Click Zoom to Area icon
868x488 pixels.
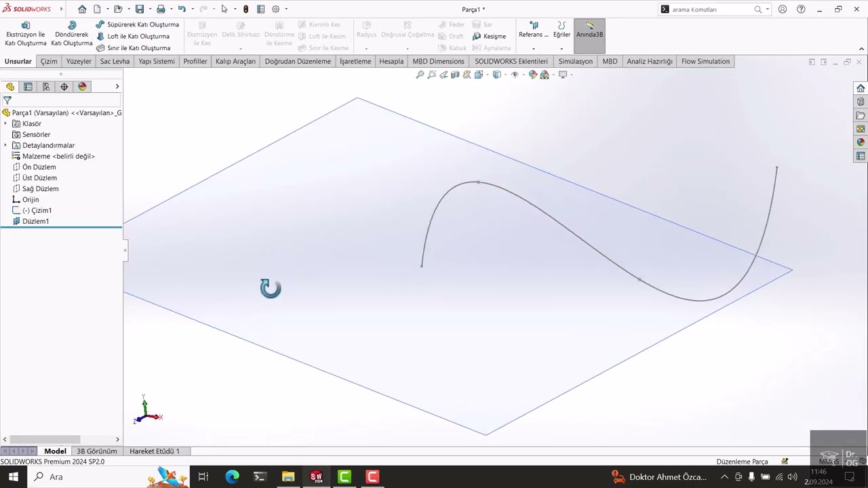click(x=431, y=75)
